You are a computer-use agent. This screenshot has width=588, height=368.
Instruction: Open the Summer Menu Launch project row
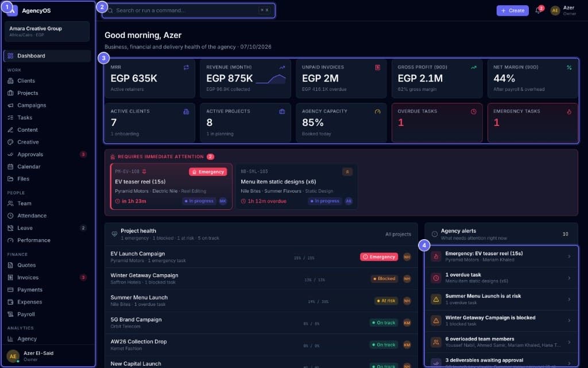(x=261, y=300)
